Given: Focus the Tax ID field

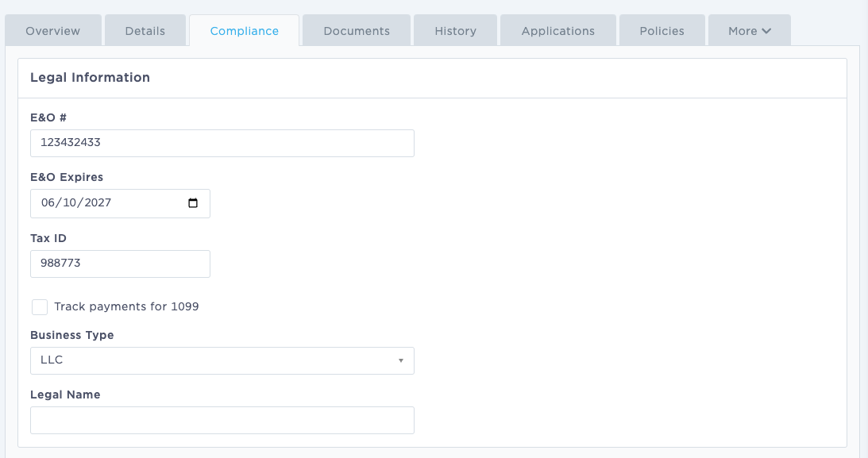Looking at the screenshot, I should click(x=120, y=264).
